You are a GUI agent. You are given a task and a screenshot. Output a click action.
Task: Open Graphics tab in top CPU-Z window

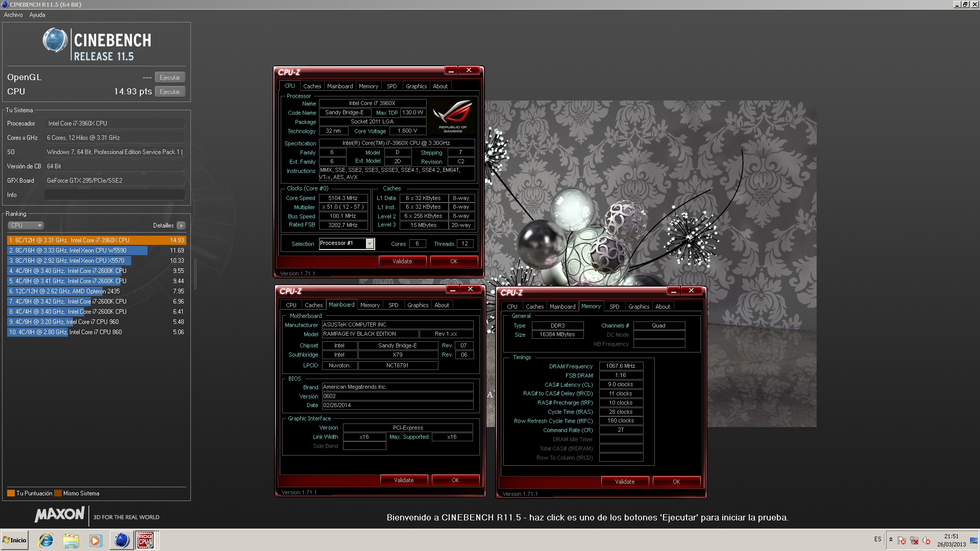point(416,86)
